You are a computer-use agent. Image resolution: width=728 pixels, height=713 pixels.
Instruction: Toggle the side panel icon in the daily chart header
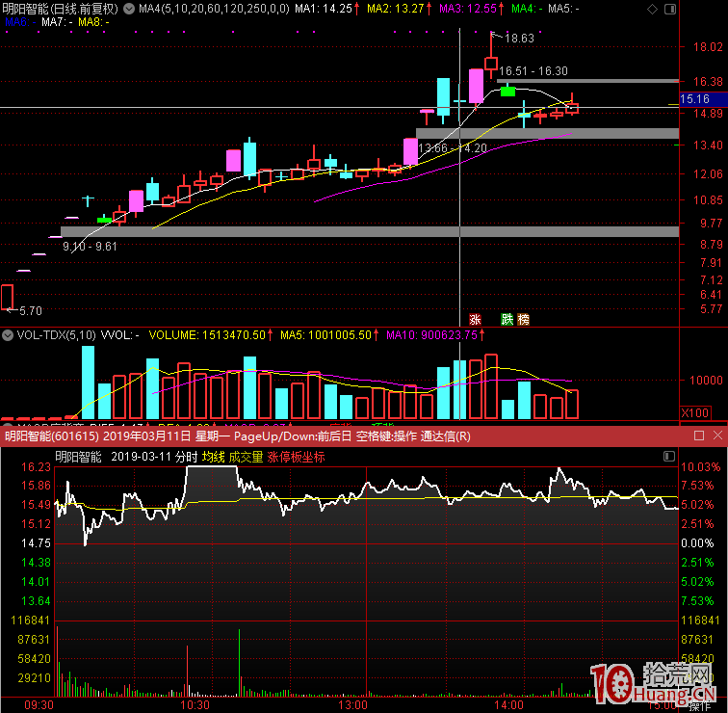(x=670, y=9)
